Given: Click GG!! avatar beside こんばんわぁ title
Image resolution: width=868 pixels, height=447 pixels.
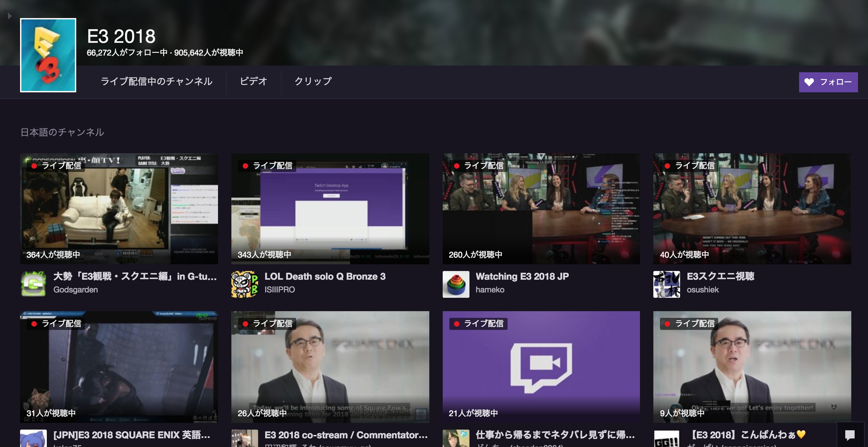Looking at the screenshot, I should tap(666, 438).
